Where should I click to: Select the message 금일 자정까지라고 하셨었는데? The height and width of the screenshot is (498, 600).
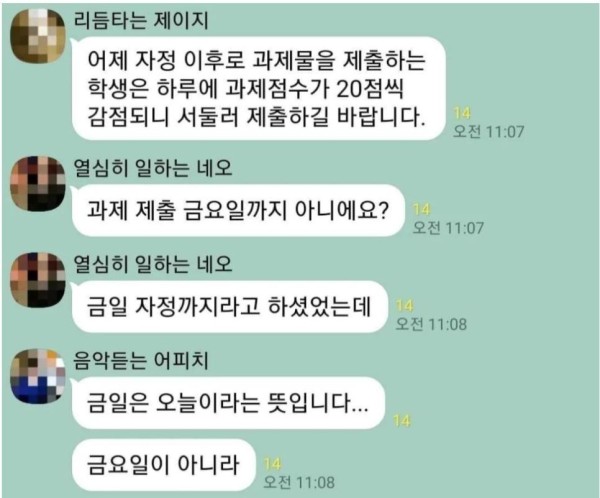click(x=229, y=307)
